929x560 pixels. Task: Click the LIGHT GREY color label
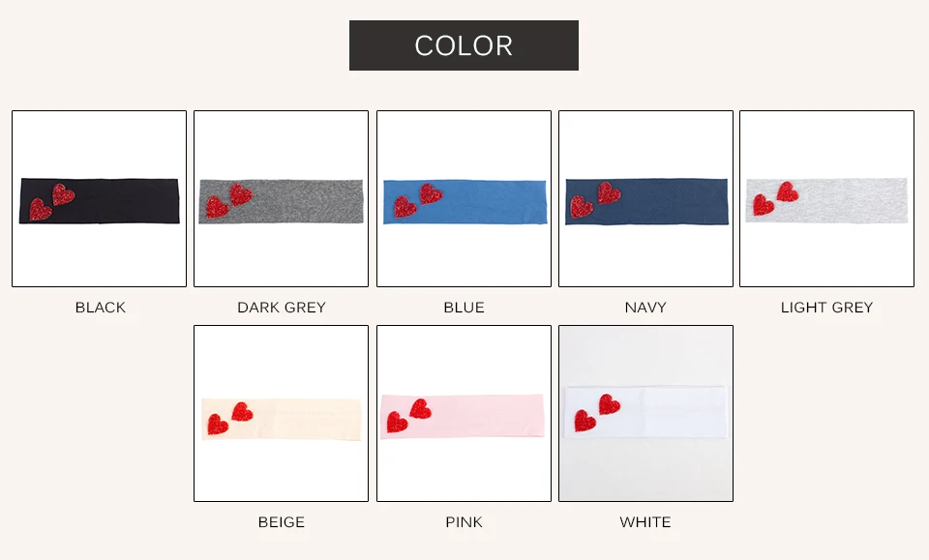[x=827, y=308]
